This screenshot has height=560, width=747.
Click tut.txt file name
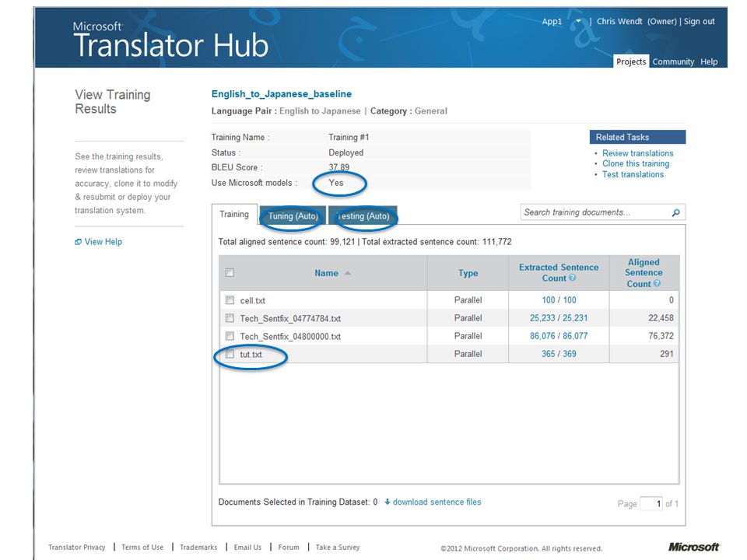coord(251,355)
